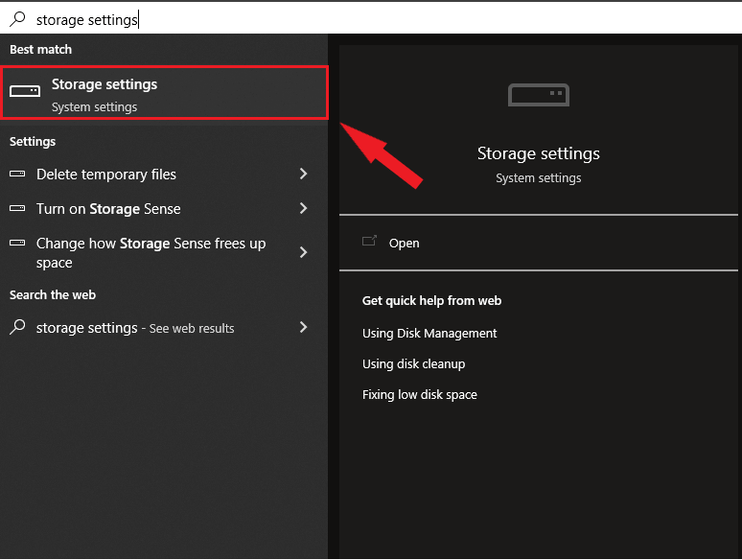Expand the web results chevron
Image resolution: width=742 pixels, height=560 pixels.
(303, 327)
